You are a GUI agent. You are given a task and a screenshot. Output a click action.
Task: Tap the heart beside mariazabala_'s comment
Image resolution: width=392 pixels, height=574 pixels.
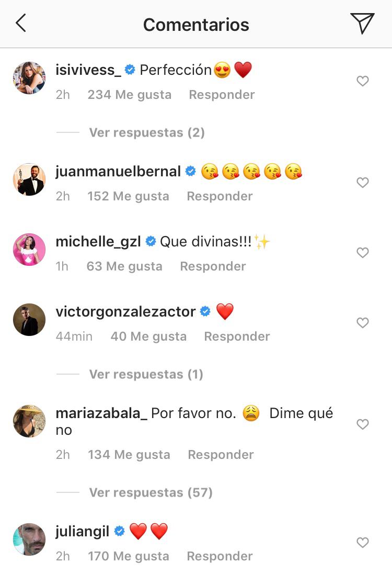(363, 424)
